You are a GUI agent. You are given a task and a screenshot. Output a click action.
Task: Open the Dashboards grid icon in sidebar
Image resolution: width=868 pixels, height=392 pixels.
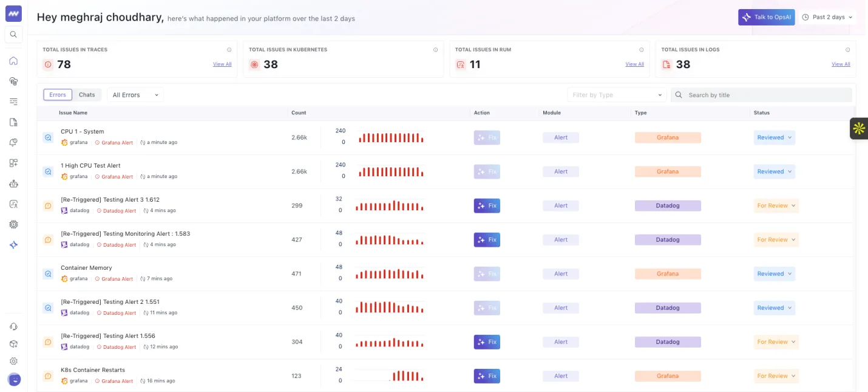(x=13, y=163)
